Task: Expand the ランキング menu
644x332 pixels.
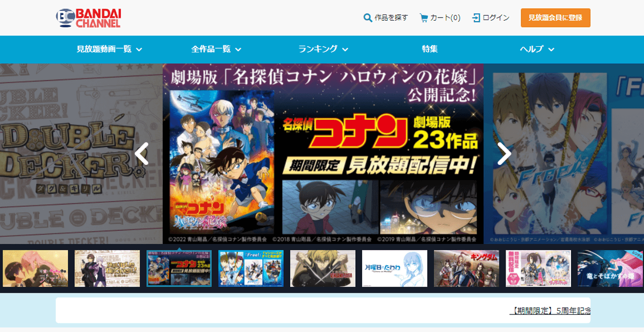Action: (323, 49)
